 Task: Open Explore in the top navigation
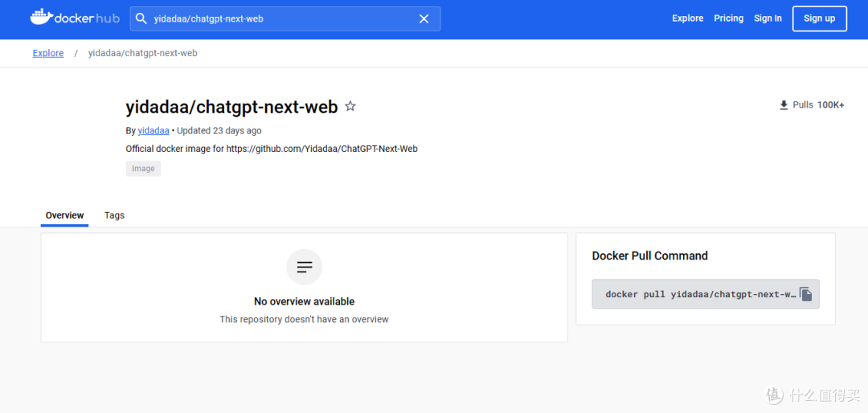687,18
